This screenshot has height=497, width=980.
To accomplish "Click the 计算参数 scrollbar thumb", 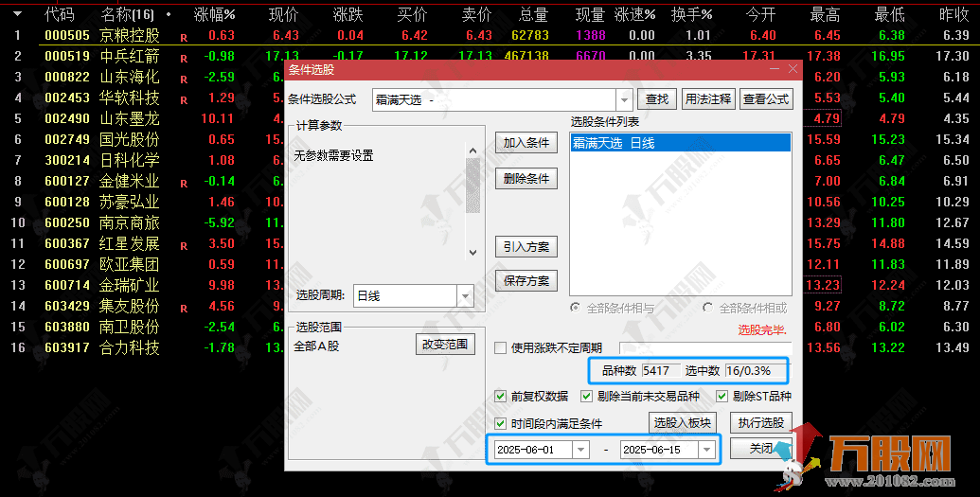I will pyautogui.click(x=473, y=186).
